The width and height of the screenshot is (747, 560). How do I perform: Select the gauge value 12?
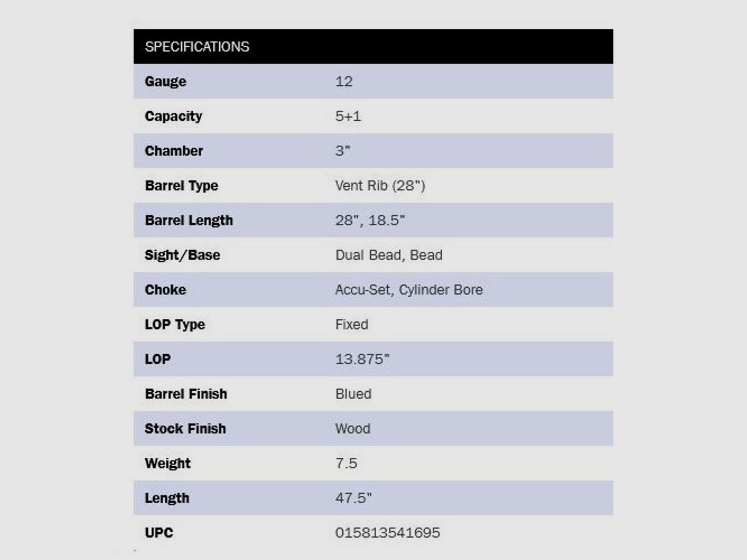click(x=344, y=81)
